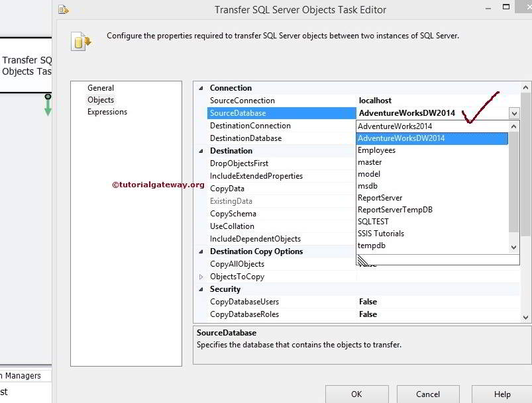Screen dimensions: 532x403
Task: Select the DropObjectsFirst property
Action: pos(282,163)
